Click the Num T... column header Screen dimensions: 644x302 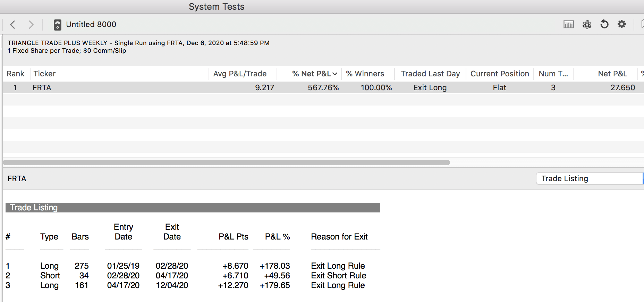point(553,74)
